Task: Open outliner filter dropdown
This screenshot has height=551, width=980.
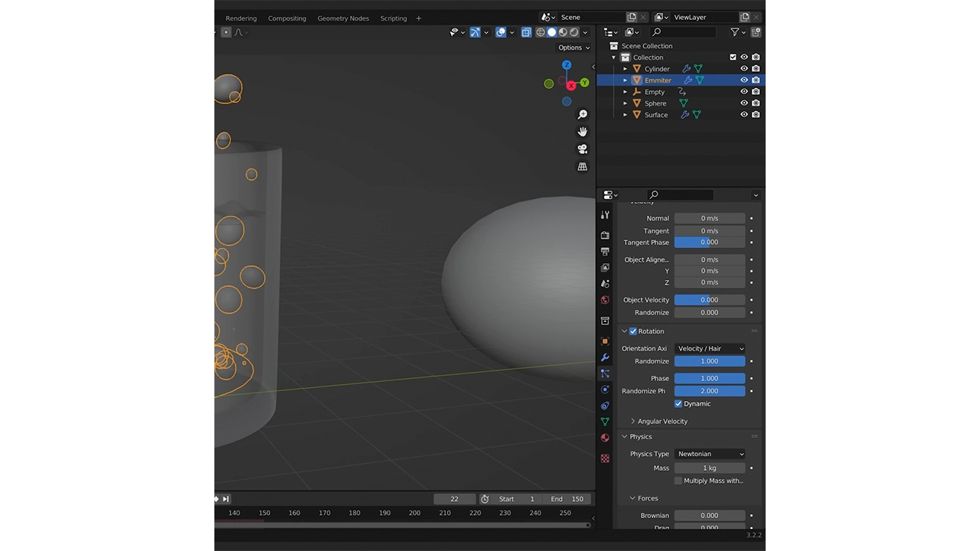Action: (737, 32)
